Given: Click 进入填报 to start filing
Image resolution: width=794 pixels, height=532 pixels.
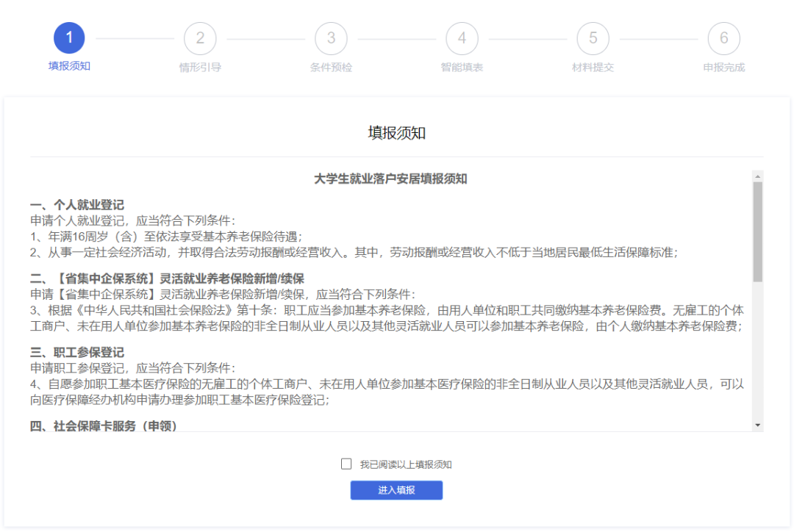Looking at the screenshot, I should pos(396,490).
